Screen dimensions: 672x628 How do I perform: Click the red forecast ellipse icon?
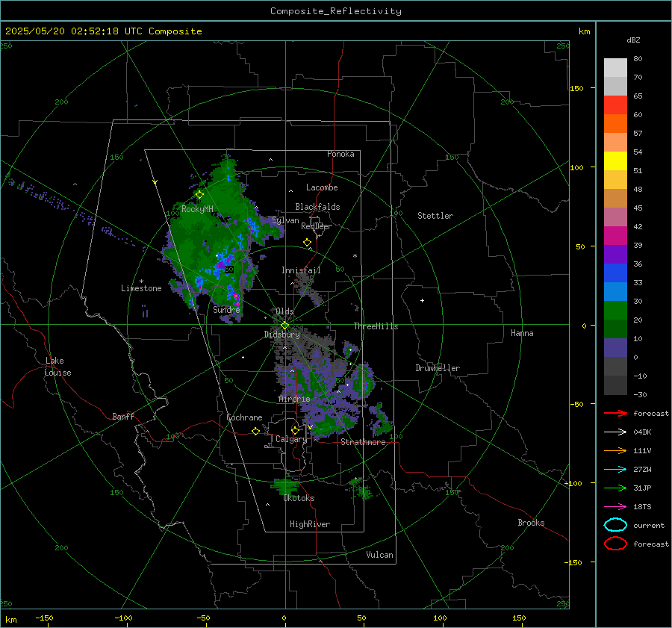615,544
